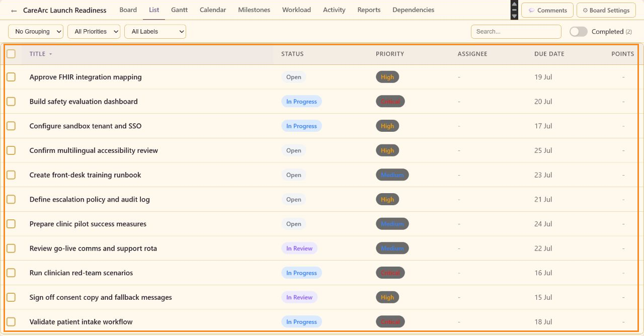Open Board Settings
The image size is (644, 336).
[x=606, y=10]
